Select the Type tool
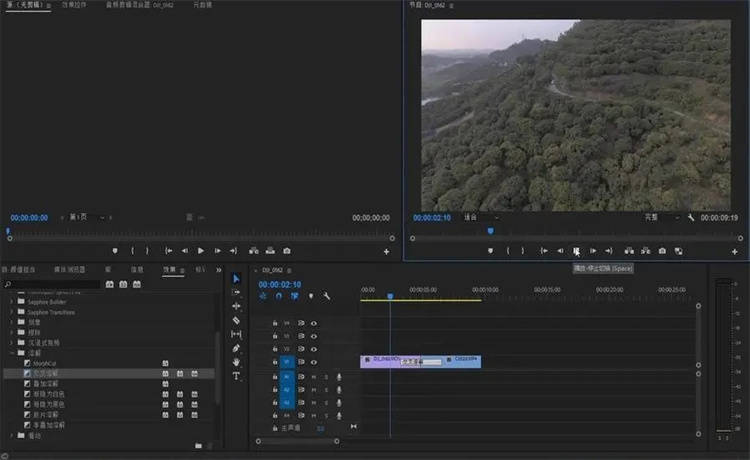The image size is (750, 460). 236,376
